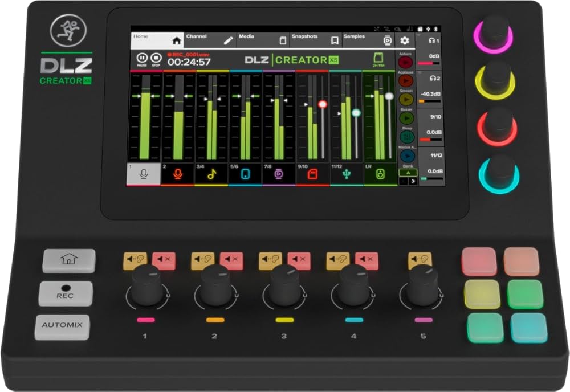Trigger the Applause sample pad
570x392 pixels.
click(407, 80)
